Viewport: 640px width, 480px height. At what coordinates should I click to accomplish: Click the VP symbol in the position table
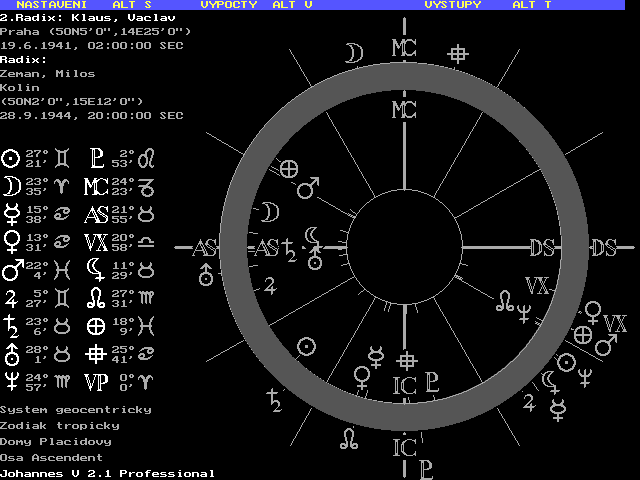(x=96, y=382)
